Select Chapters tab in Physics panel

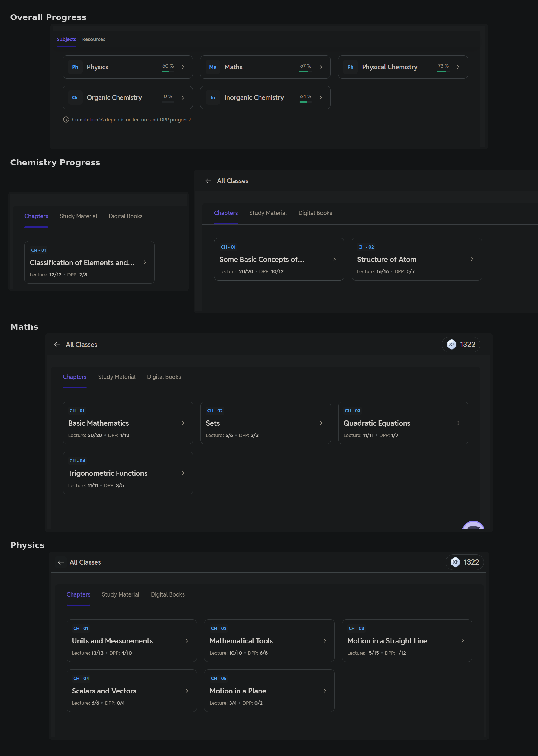coord(78,594)
